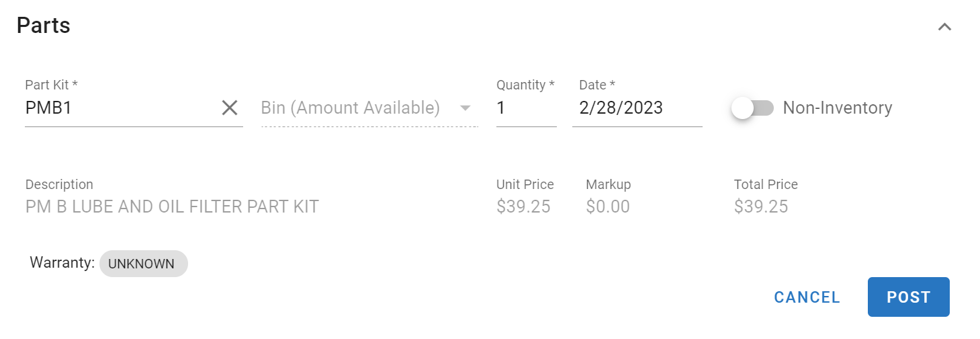This screenshot has width=980, height=339.
Task: Click the CANCEL button
Action: pos(807,297)
